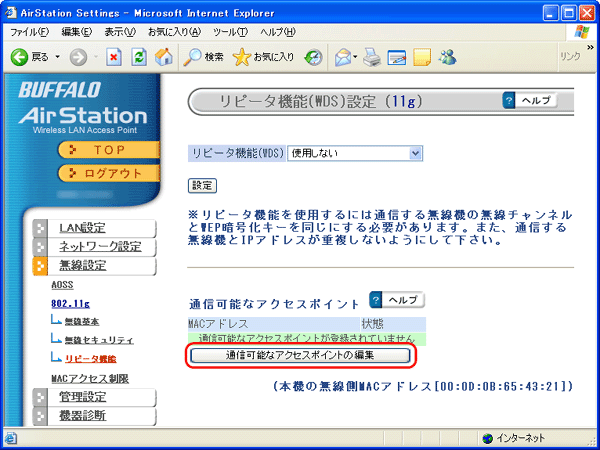Open the Back history dropdown arrow
The image size is (600, 450).
click(57, 57)
